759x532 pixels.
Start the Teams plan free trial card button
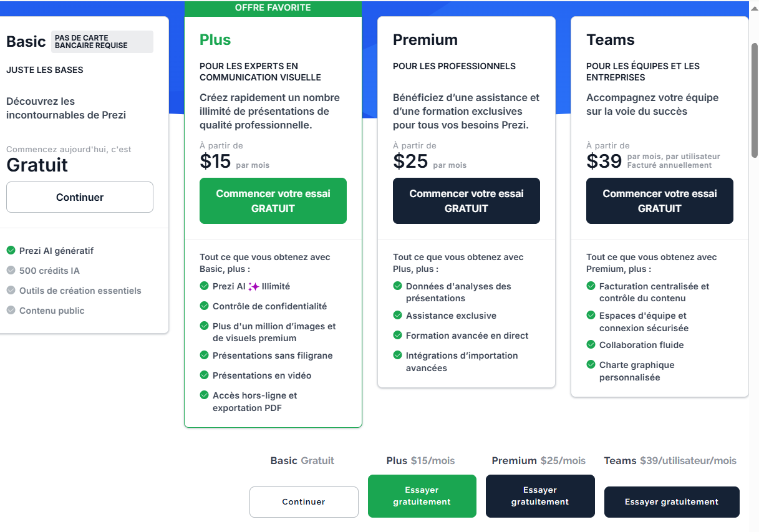[x=660, y=201]
